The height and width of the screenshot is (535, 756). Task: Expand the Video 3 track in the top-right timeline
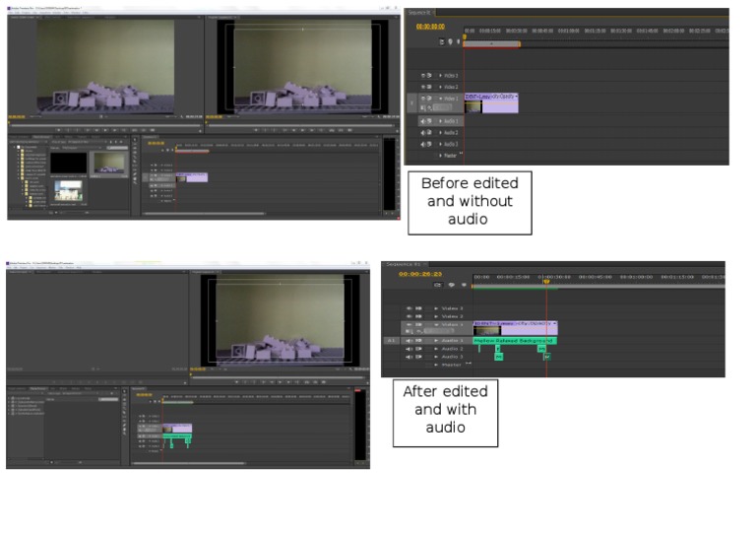tap(440, 76)
